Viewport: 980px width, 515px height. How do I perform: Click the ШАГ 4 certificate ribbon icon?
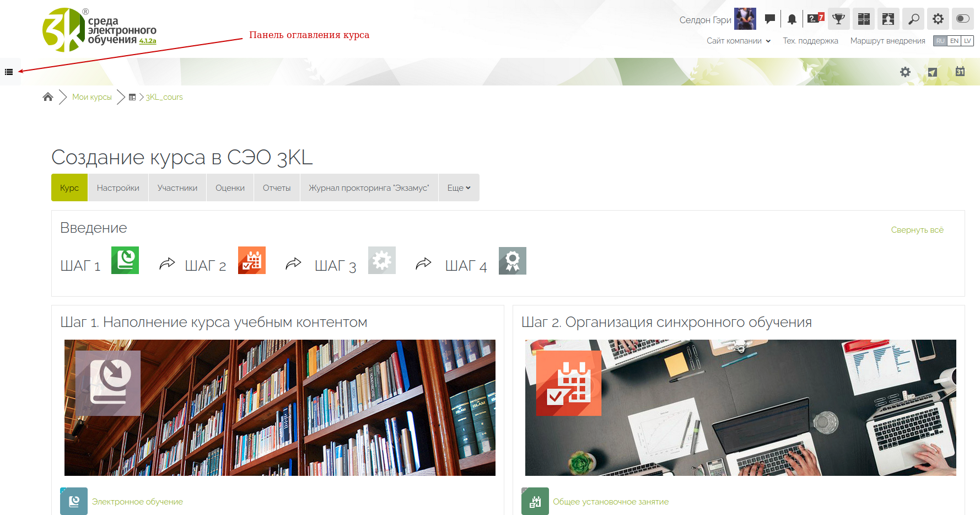click(x=513, y=261)
